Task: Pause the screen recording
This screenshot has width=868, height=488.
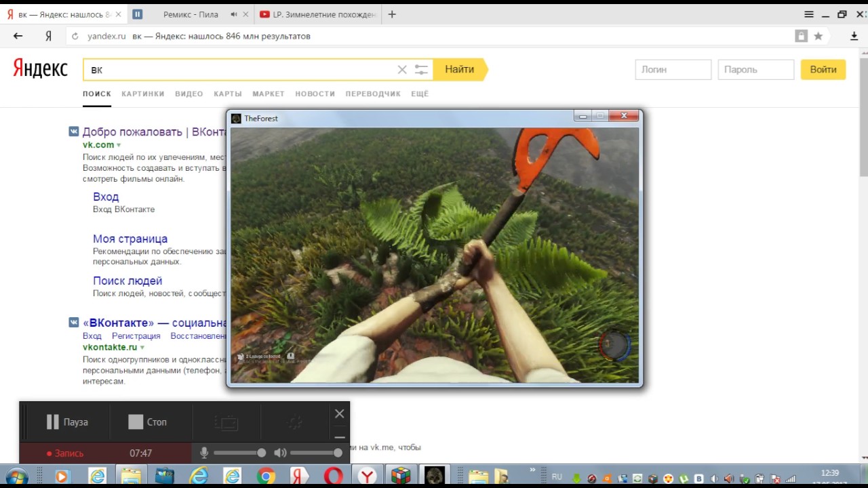Action: (x=67, y=422)
